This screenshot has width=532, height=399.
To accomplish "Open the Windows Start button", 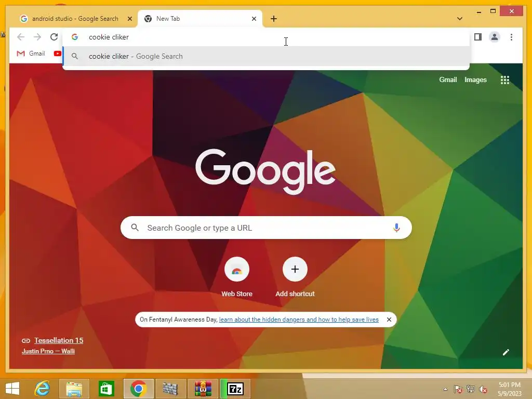I will 12,389.
